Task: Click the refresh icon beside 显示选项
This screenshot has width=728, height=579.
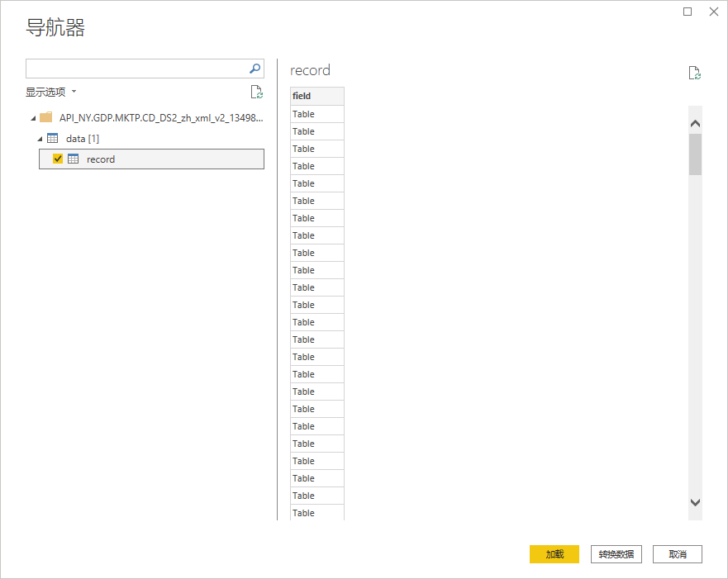Action: pyautogui.click(x=256, y=92)
